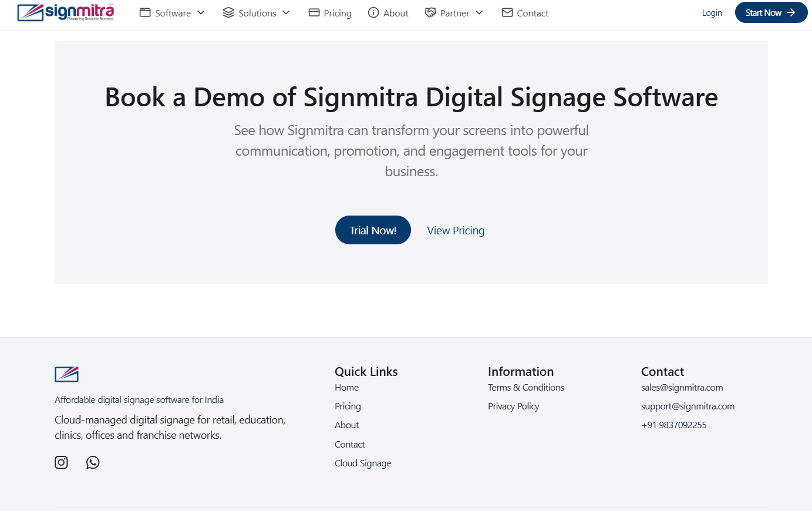Open the Partner menu label

tap(454, 13)
